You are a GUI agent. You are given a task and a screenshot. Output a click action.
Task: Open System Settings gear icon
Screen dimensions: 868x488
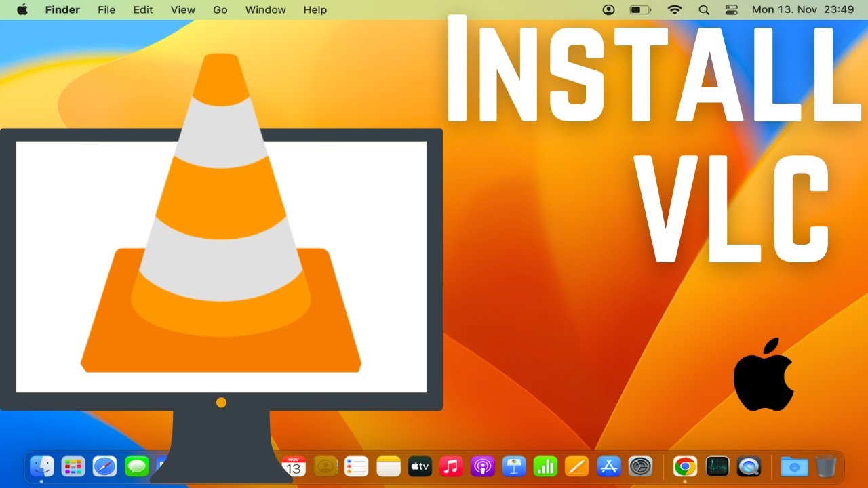[640, 466]
